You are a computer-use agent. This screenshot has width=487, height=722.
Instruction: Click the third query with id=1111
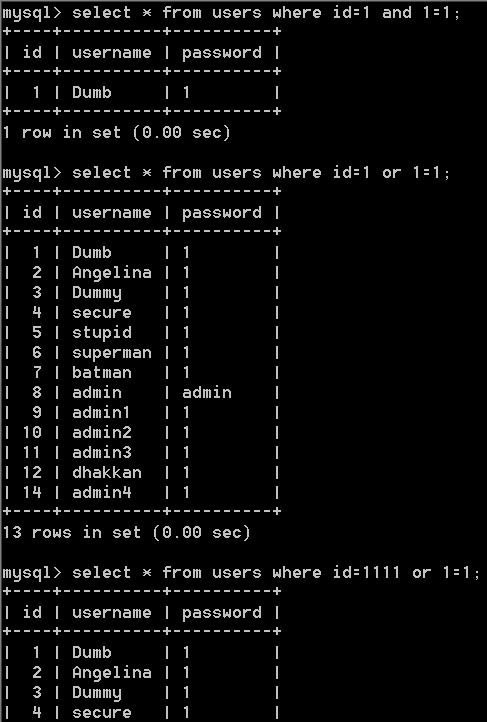point(276,573)
